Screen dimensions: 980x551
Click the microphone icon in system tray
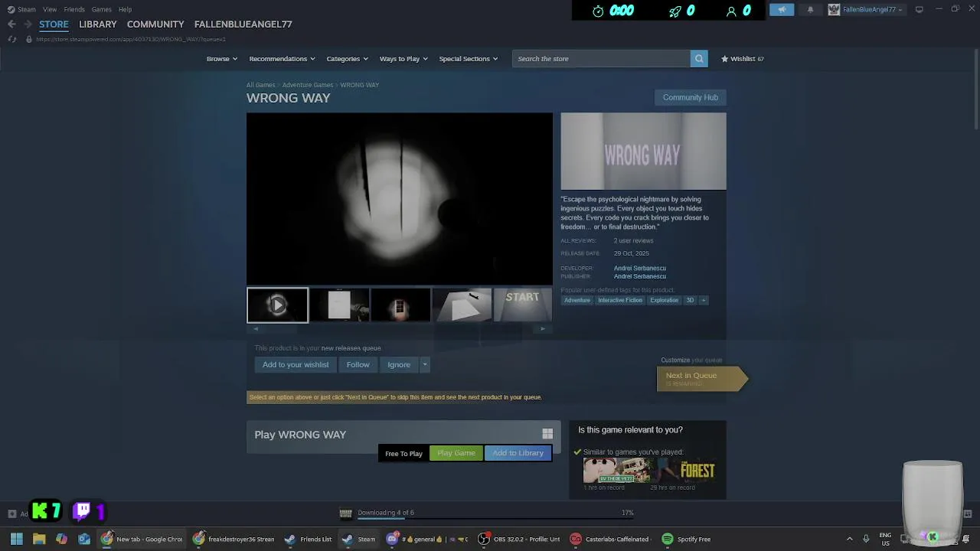click(x=866, y=539)
